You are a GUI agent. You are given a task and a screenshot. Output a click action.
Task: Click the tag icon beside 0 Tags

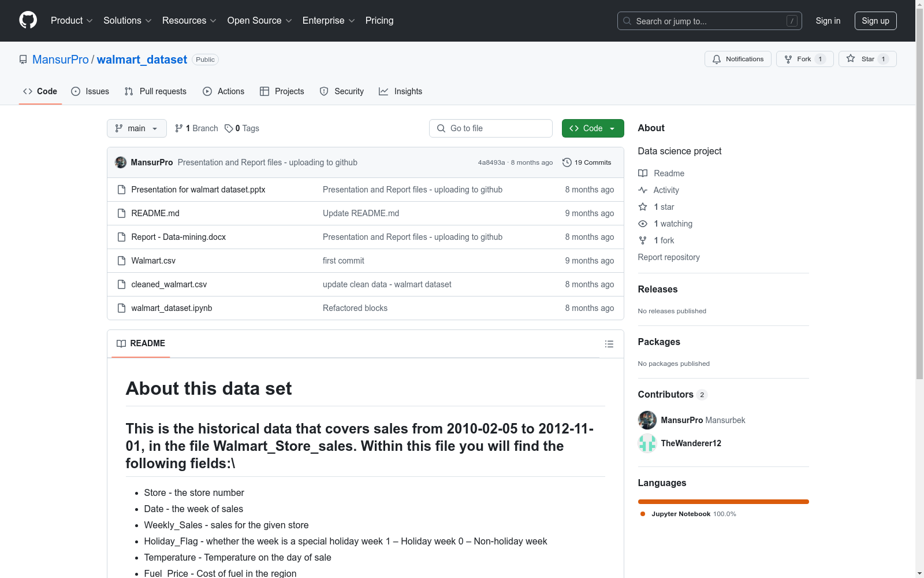[x=229, y=128]
